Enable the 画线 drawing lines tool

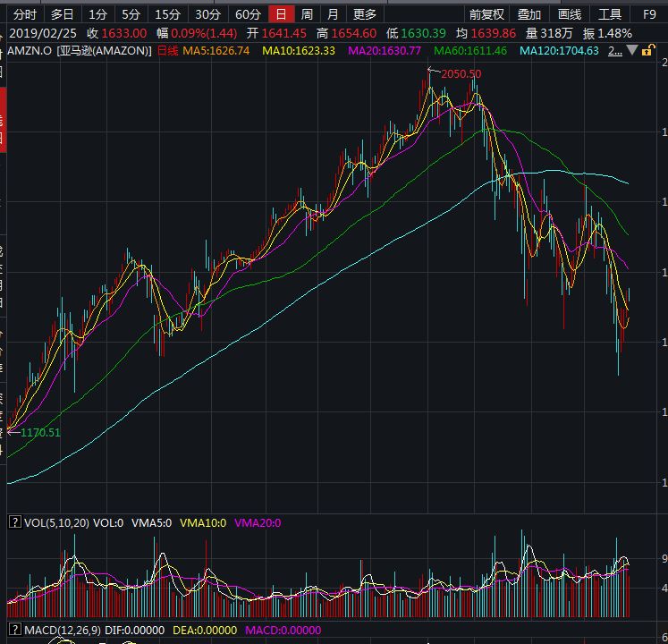pyautogui.click(x=570, y=14)
